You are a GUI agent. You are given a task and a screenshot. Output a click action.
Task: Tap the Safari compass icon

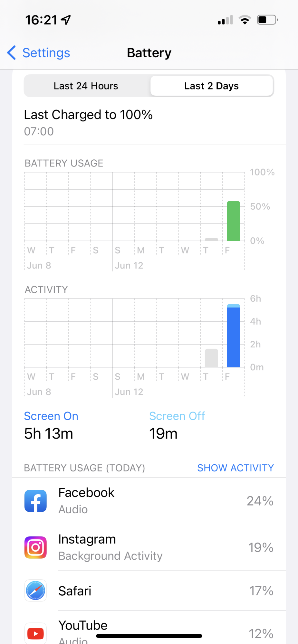[x=35, y=591]
